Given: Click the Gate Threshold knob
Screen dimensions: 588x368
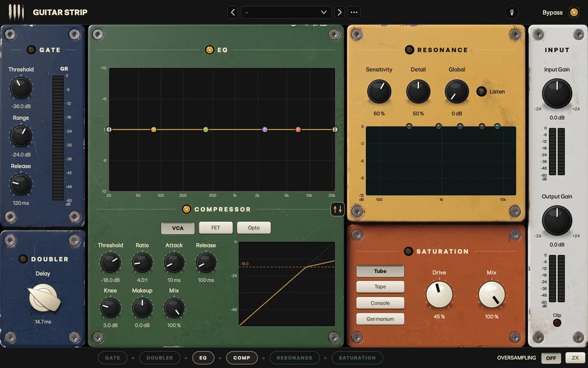Looking at the screenshot, I should point(21,87).
